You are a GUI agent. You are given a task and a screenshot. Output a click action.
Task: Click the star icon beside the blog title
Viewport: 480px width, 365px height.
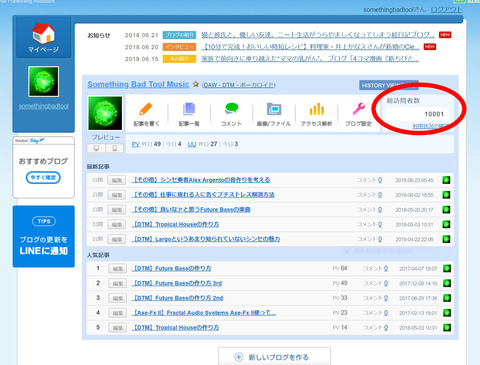click(x=196, y=84)
